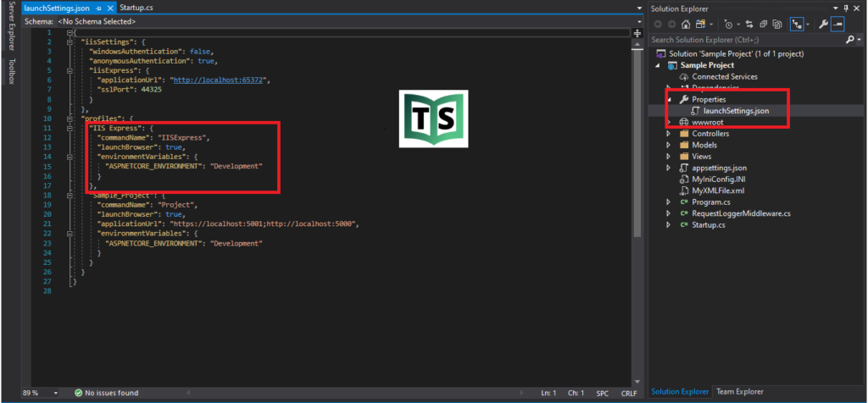Toggle auto-hide pin on Solution Explorer
Image resolution: width=868 pixels, height=403 pixels.
point(845,8)
